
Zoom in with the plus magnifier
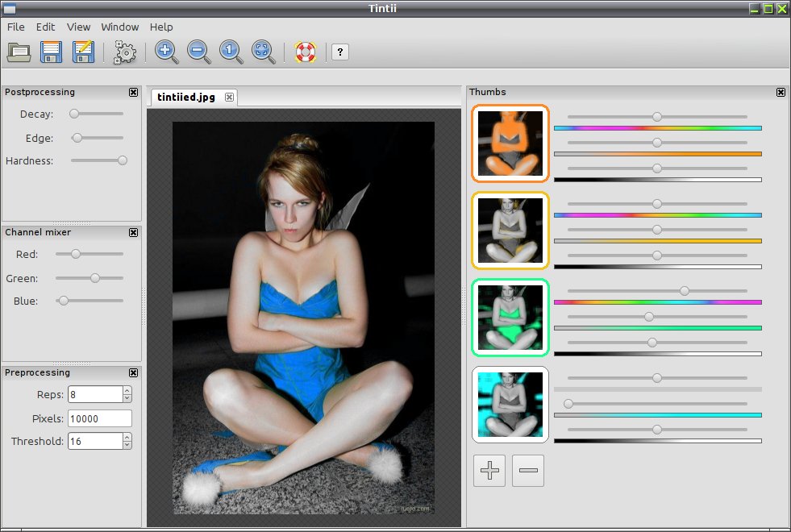tap(166, 52)
